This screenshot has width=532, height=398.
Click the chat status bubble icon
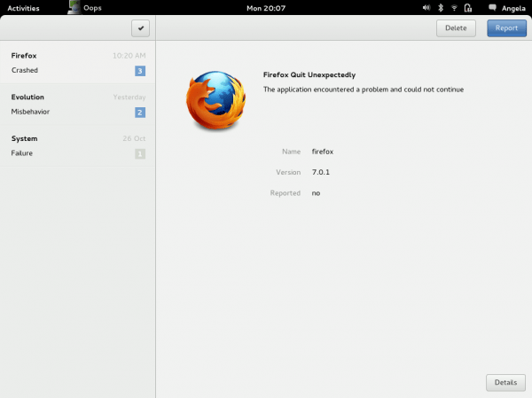(x=492, y=8)
